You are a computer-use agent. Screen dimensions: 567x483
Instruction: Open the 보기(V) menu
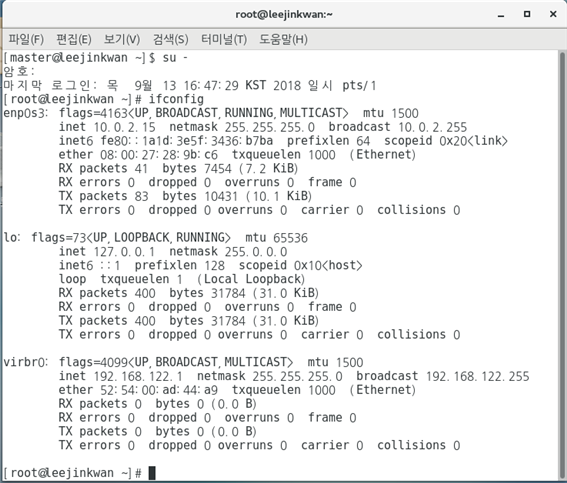[122, 39]
